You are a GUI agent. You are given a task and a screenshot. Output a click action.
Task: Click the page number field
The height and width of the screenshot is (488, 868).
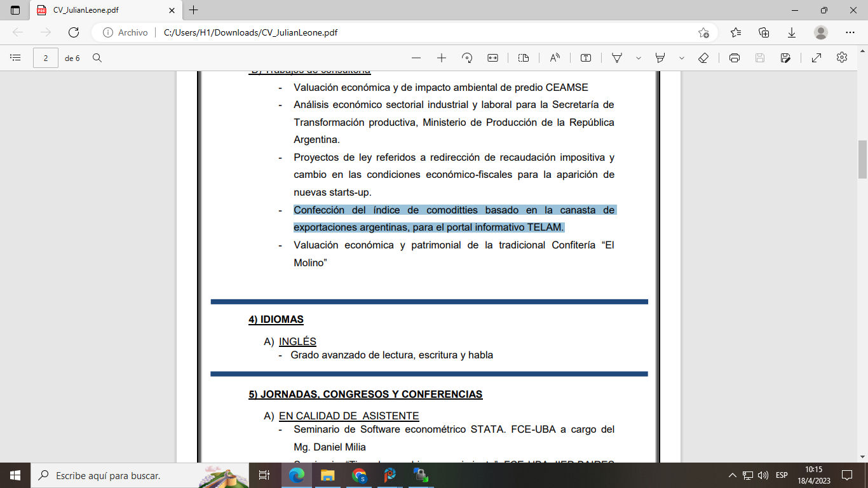click(x=46, y=58)
